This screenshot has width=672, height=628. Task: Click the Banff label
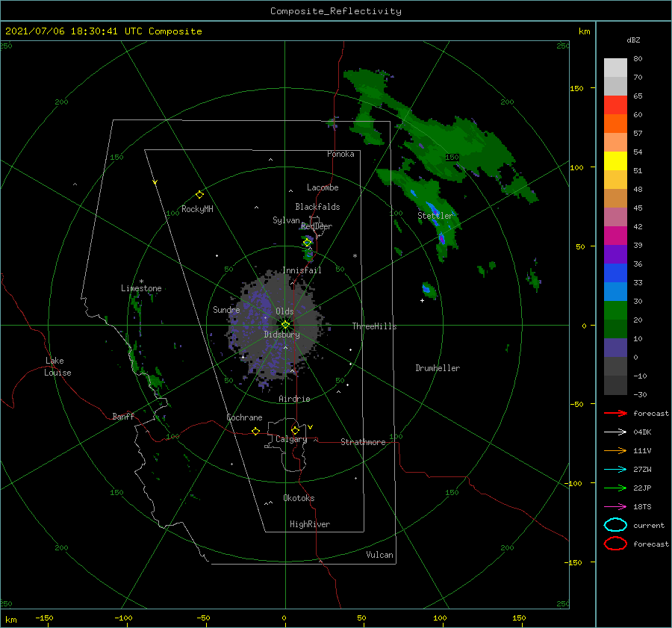tap(123, 416)
